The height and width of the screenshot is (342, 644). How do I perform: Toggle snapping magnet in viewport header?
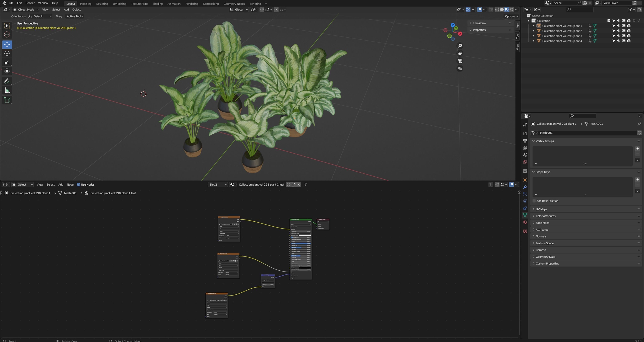point(261,9)
